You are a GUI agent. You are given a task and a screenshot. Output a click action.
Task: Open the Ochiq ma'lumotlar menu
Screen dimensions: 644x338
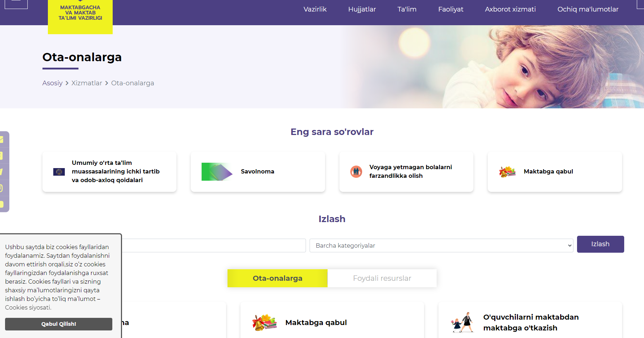(x=588, y=9)
